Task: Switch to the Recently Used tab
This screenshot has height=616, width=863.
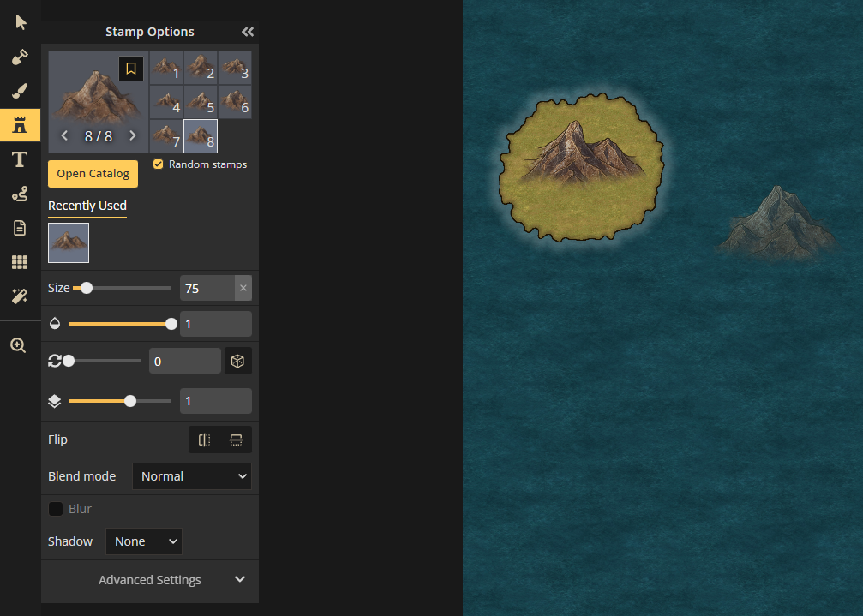Action: click(87, 206)
